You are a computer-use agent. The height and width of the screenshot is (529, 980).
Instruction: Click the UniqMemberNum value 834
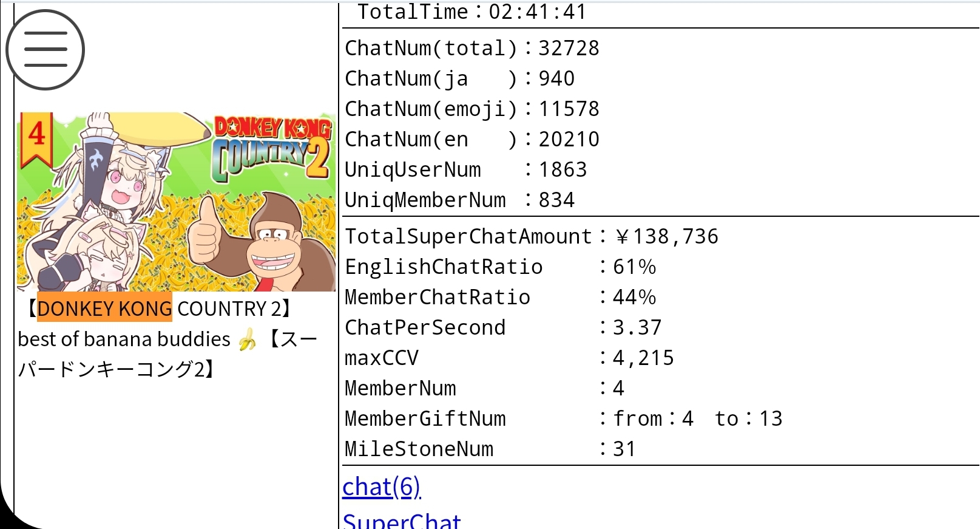coord(556,200)
